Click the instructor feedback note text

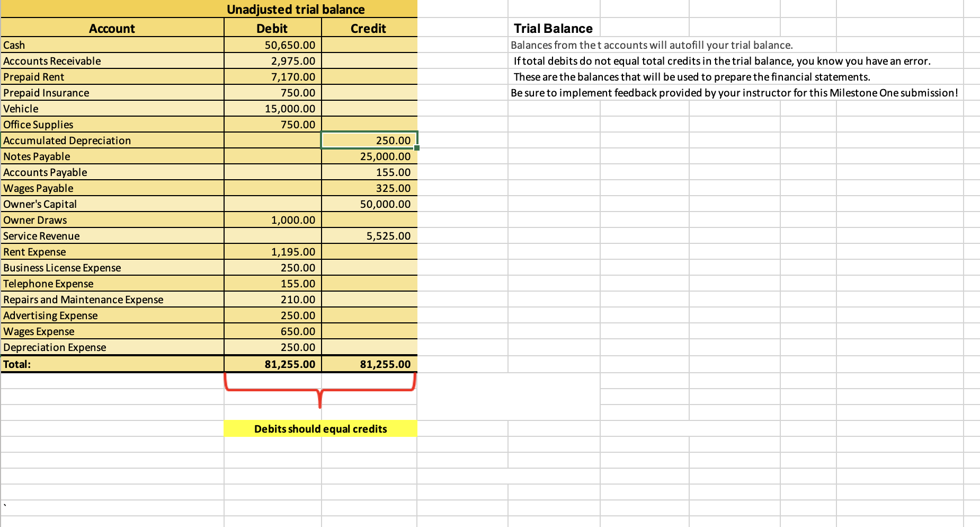pyautogui.click(x=734, y=92)
